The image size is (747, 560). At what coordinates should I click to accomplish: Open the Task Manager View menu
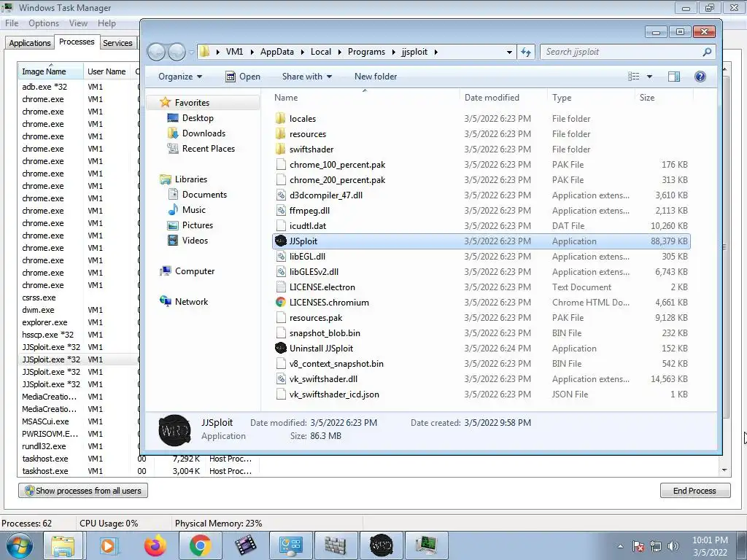(78, 23)
